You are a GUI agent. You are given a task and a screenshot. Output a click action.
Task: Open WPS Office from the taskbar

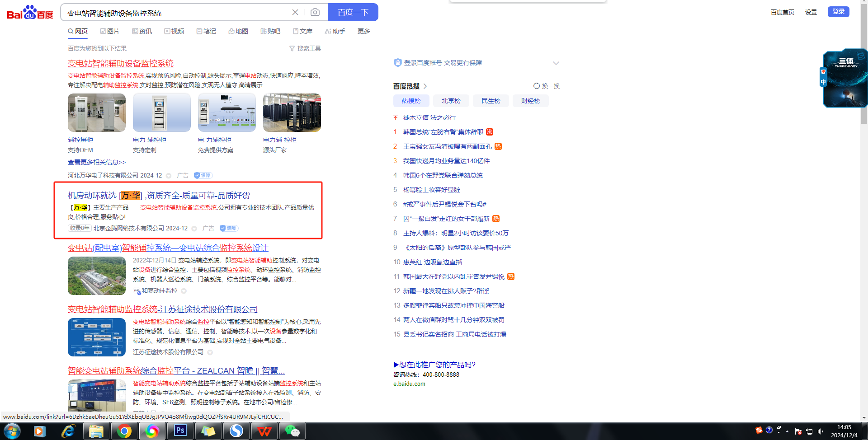[x=264, y=431]
